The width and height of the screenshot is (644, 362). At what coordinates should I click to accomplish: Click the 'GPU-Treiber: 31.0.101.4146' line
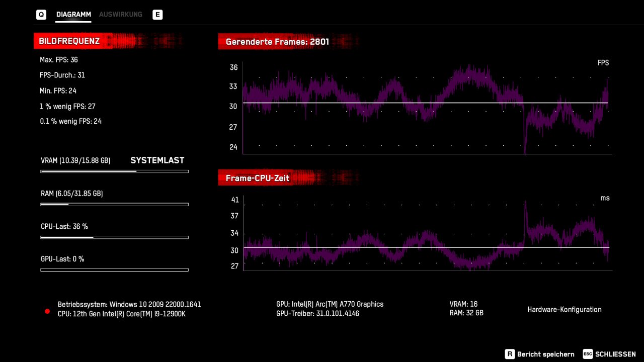click(x=318, y=314)
